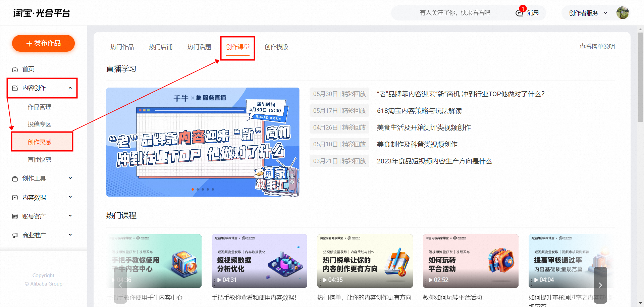The image size is (644, 307).
Task: Select the second carousel pagination dot
Action: pyautogui.click(x=198, y=189)
